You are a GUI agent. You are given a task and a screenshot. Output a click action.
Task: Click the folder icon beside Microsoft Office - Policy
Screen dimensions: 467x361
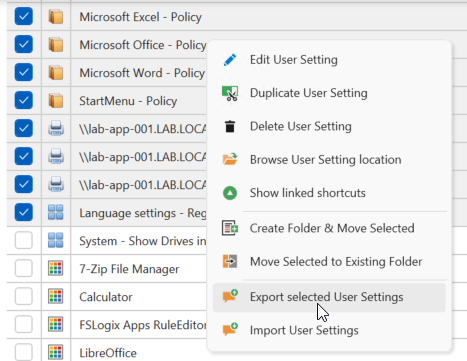click(56, 45)
